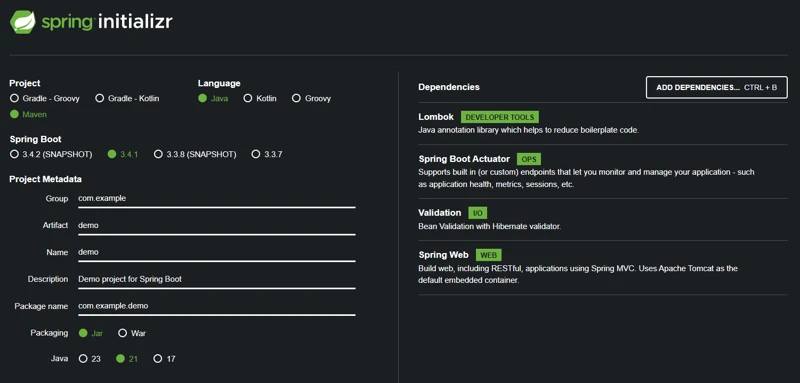Click the OPS tag beside Spring Boot Actuator
The image size is (800, 383).
click(529, 159)
